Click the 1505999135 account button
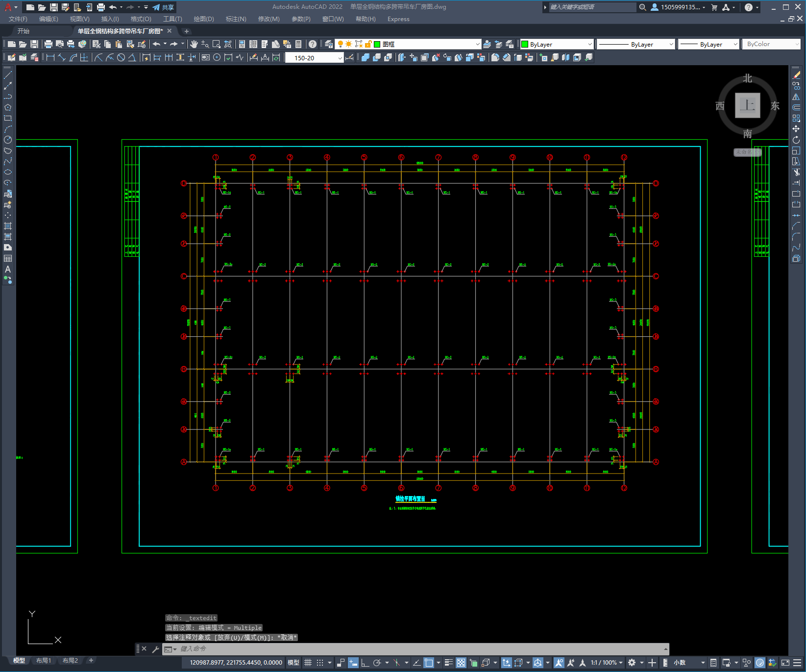Viewport: 806px width, 672px height. pos(678,7)
